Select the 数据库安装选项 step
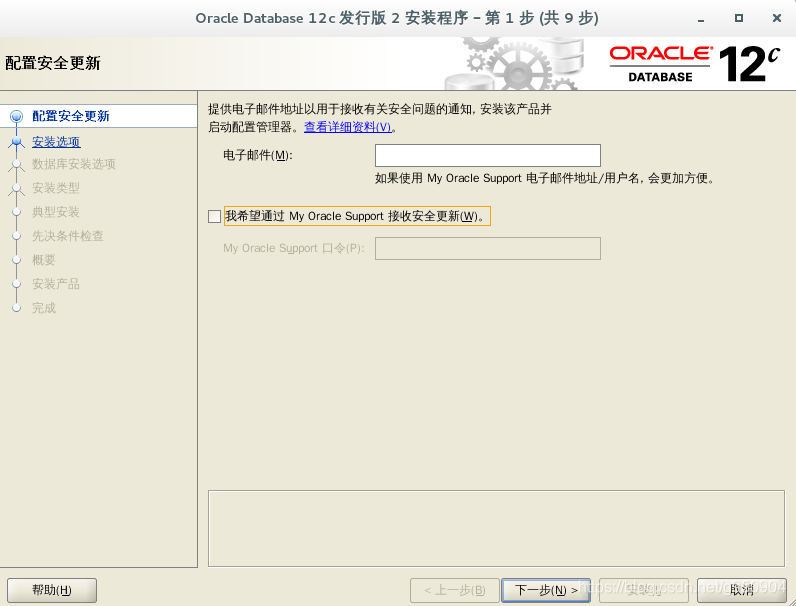 click(x=74, y=164)
